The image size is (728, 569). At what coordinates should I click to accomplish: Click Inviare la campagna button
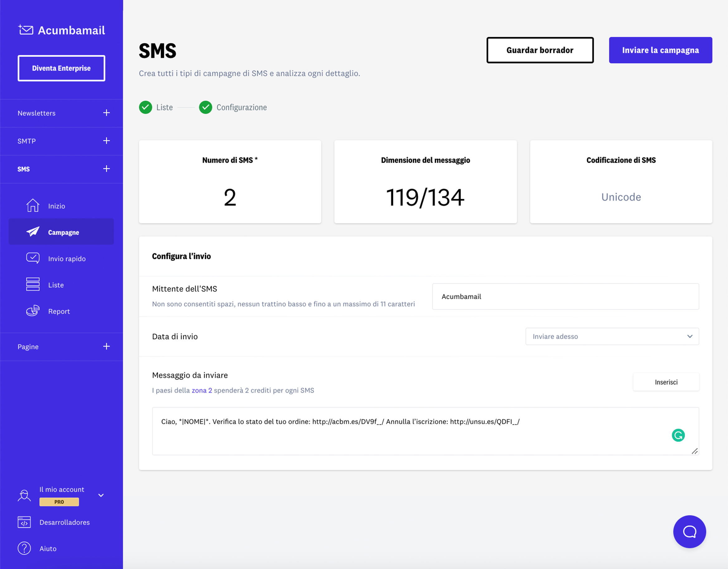click(660, 50)
